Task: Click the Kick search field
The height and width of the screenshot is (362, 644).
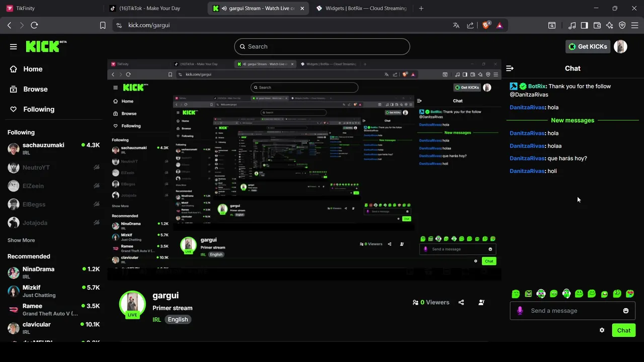Action: coord(322,47)
